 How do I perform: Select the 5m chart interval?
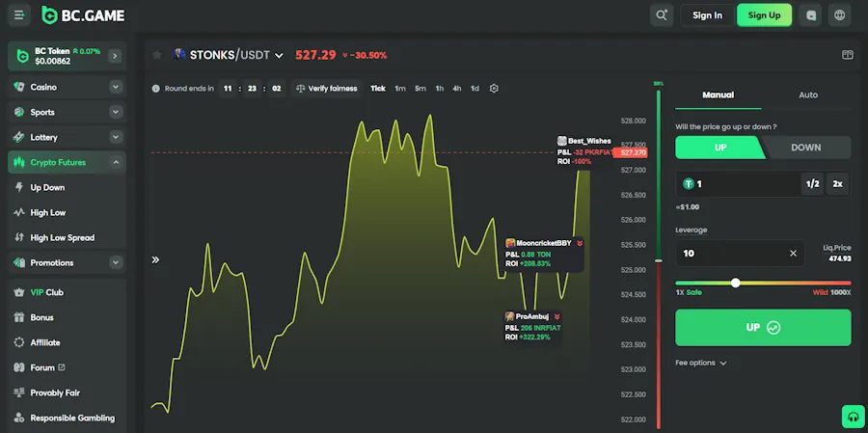(x=420, y=89)
